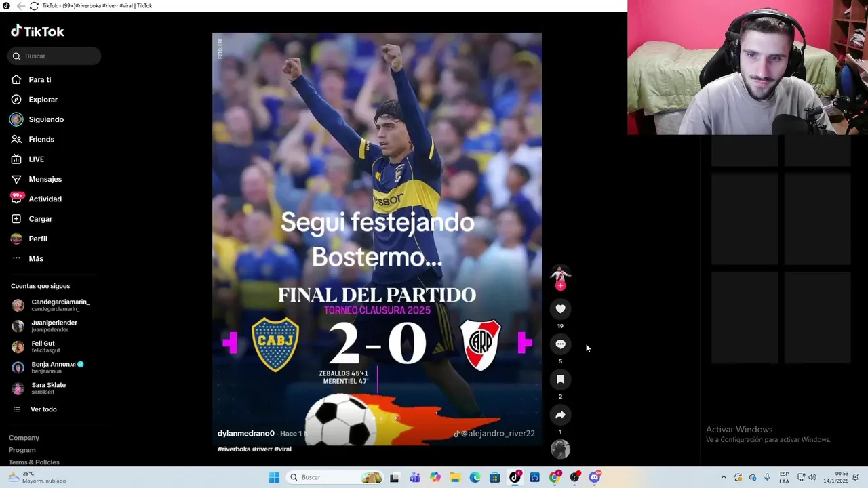
Task: Click the Terms & Policies footer link
Action: (x=34, y=462)
